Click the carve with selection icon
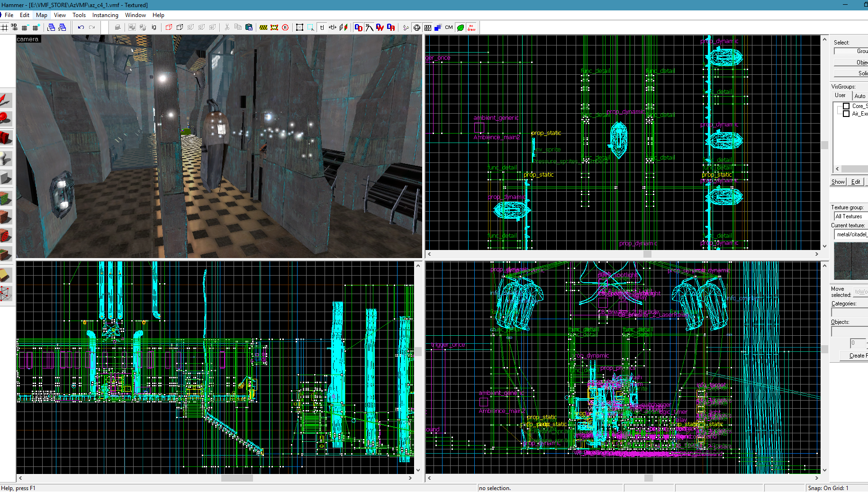868x492 pixels. (118, 27)
